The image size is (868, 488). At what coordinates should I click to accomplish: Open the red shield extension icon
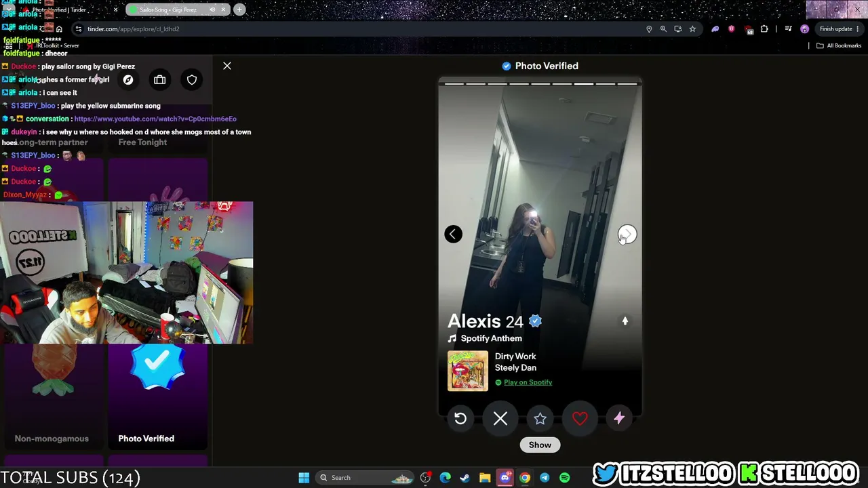[x=731, y=29]
